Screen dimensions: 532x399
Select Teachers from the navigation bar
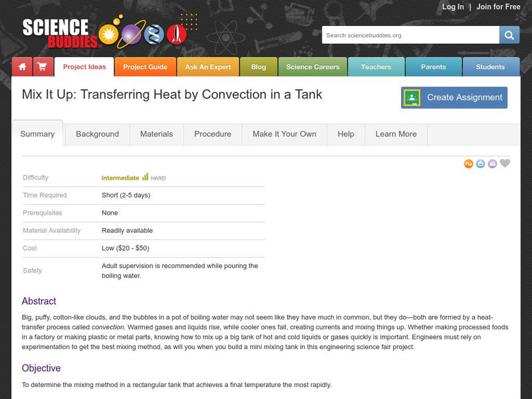[377, 66]
